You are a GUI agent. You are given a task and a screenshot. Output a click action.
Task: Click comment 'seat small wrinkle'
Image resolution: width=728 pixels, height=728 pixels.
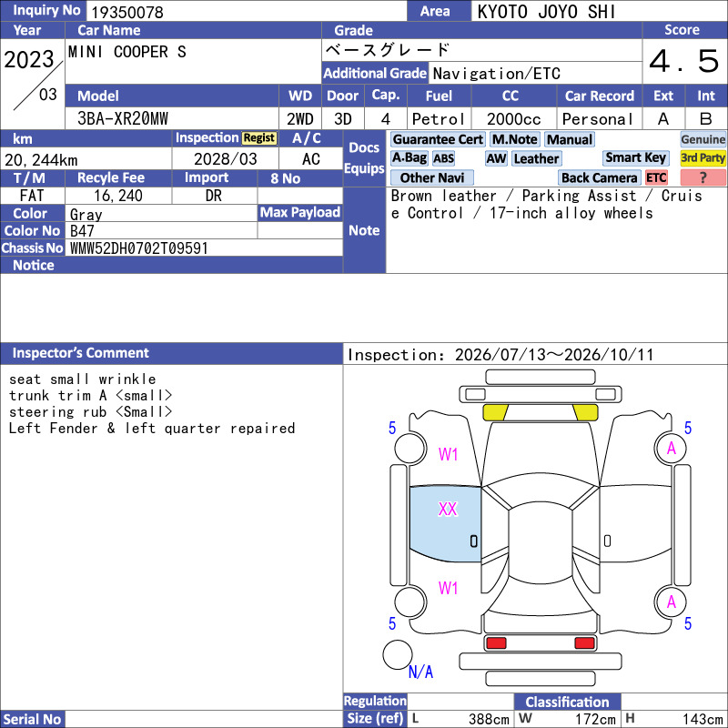[82, 379]
